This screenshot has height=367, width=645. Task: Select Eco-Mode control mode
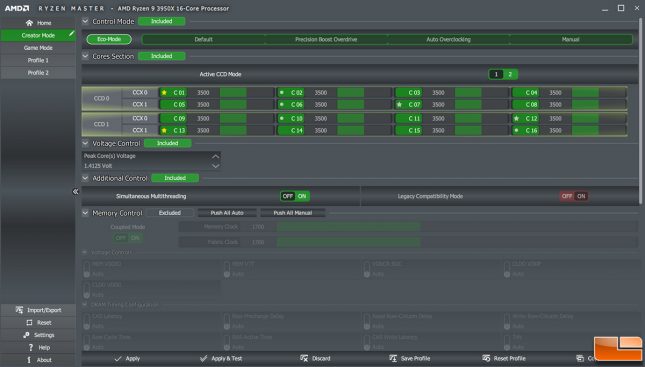(x=109, y=39)
